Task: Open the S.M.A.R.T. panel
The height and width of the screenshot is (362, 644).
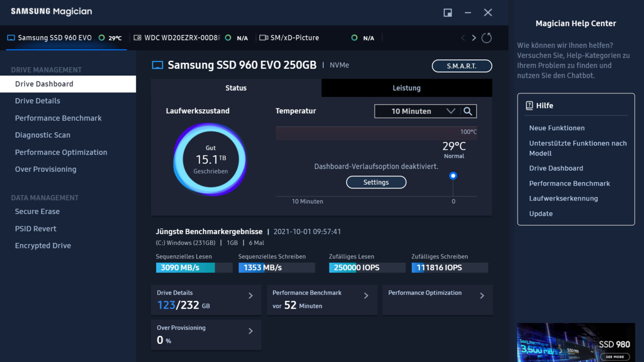Action: click(461, 66)
